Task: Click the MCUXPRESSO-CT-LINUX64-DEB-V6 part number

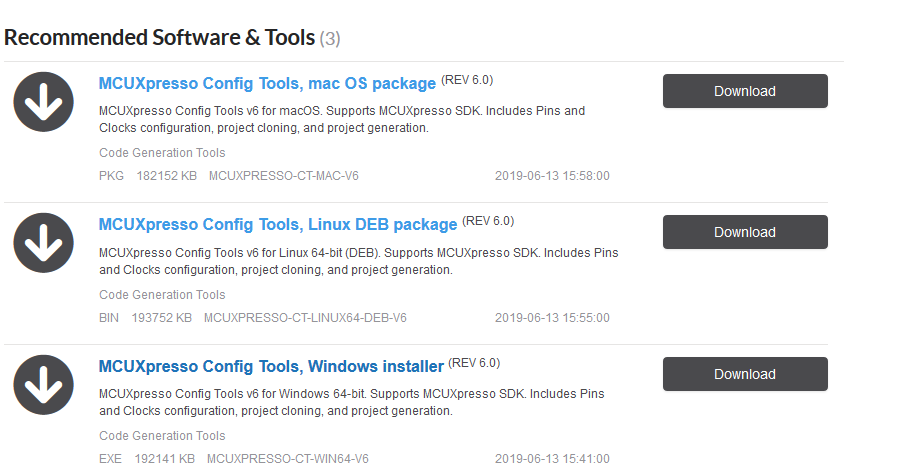Action: point(305,318)
